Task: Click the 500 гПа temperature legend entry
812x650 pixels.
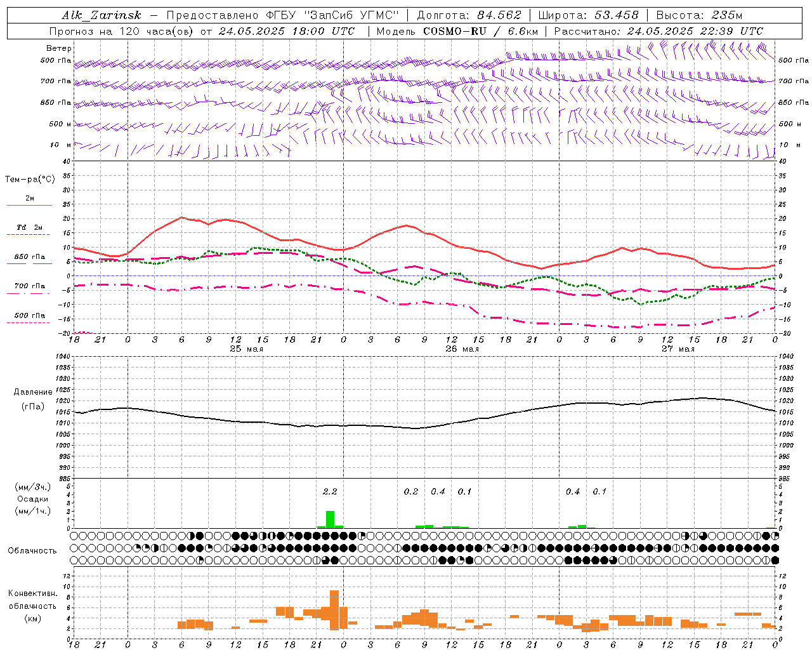Action: 29,315
